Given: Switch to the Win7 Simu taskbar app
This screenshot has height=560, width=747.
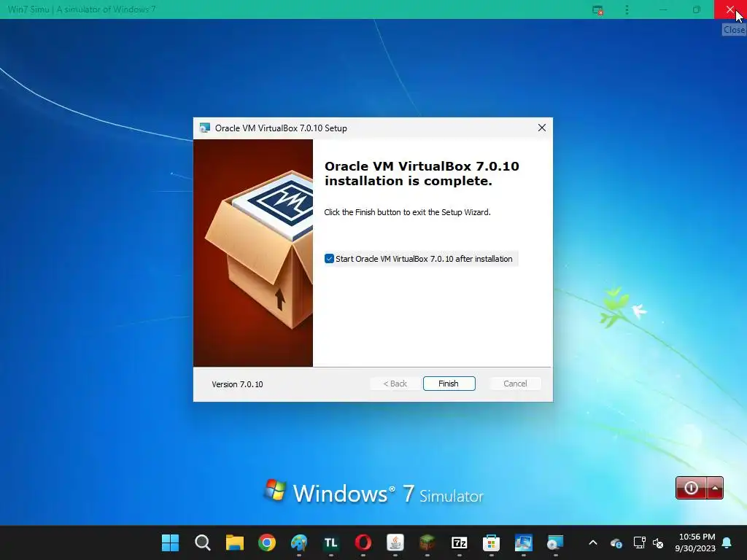Looking at the screenshot, I should tap(524, 542).
